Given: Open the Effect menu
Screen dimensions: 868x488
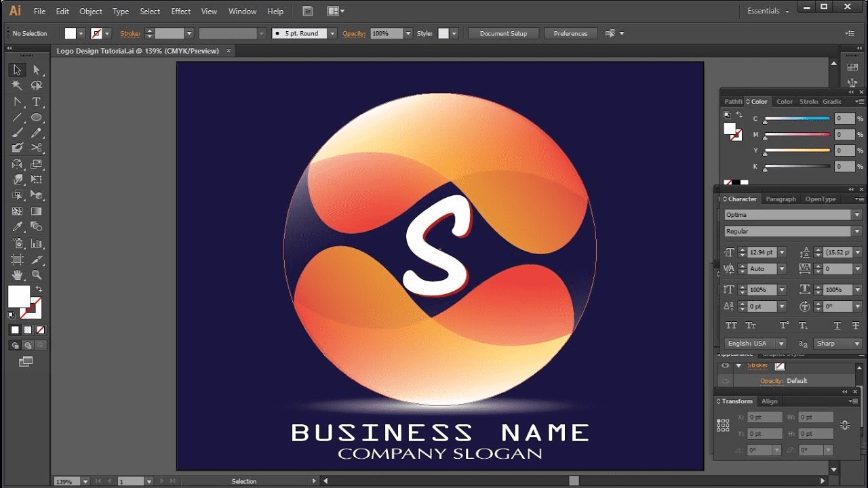Looking at the screenshot, I should (x=180, y=12).
